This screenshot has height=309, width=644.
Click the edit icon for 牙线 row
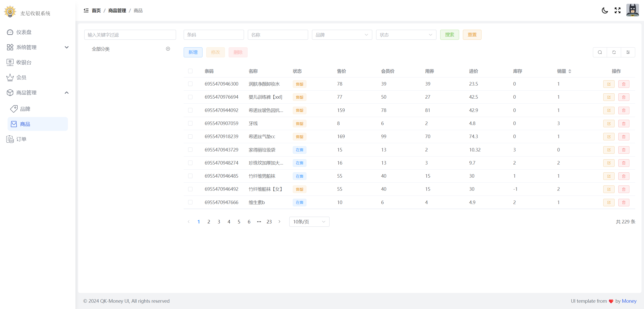(x=609, y=124)
